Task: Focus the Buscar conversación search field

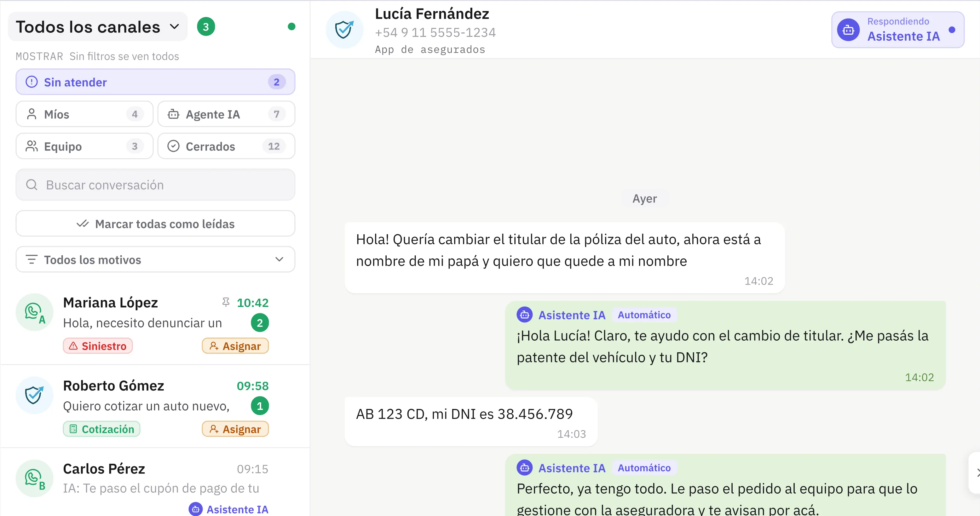Action: [x=155, y=185]
